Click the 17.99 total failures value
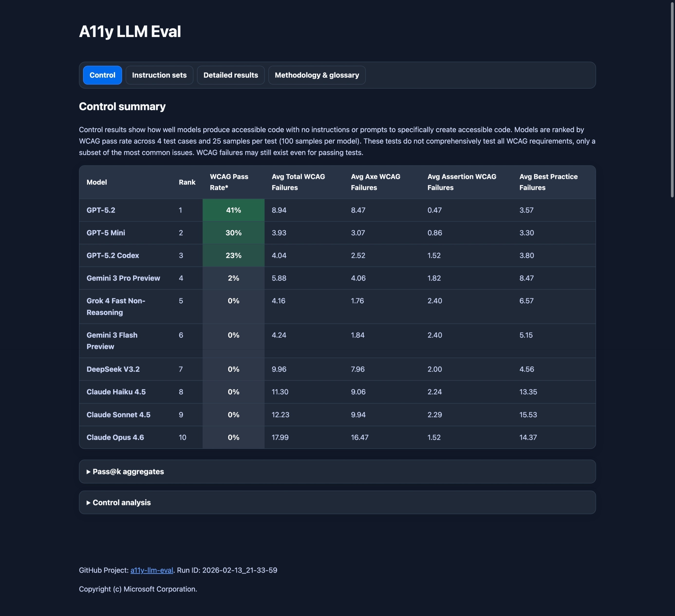 pyautogui.click(x=280, y=437)
